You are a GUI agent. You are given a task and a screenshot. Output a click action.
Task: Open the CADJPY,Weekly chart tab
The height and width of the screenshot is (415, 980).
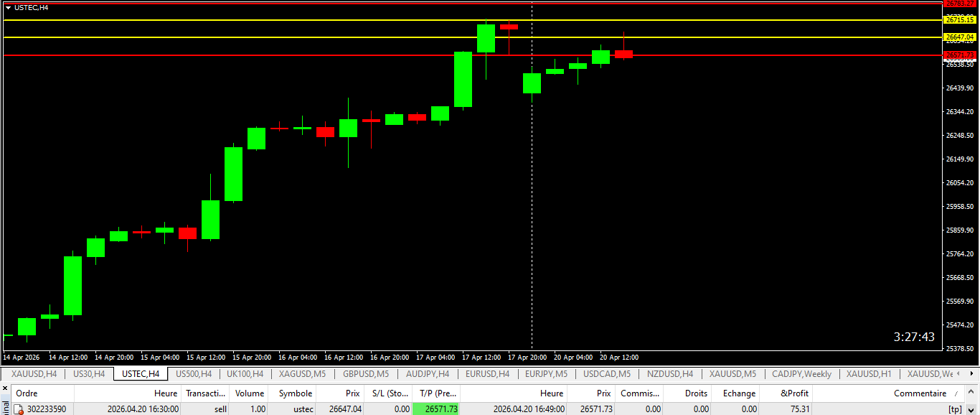(x=801, y=374)
